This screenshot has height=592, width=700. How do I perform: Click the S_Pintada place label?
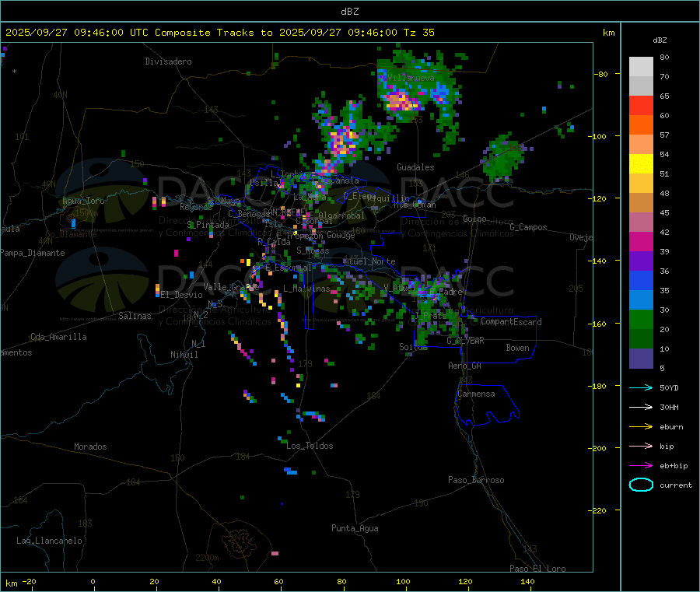pos(208,225)
